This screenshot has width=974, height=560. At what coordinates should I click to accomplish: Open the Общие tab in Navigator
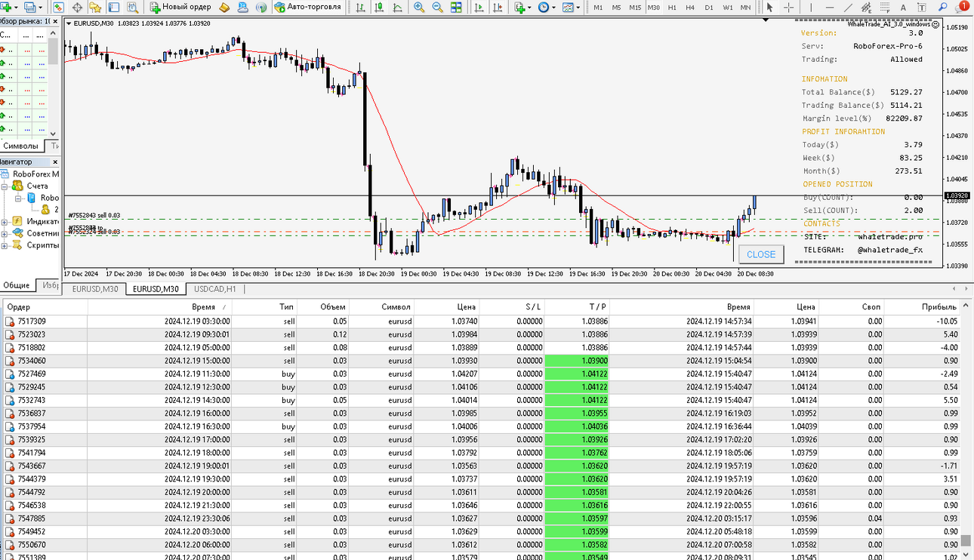[16, 285]
